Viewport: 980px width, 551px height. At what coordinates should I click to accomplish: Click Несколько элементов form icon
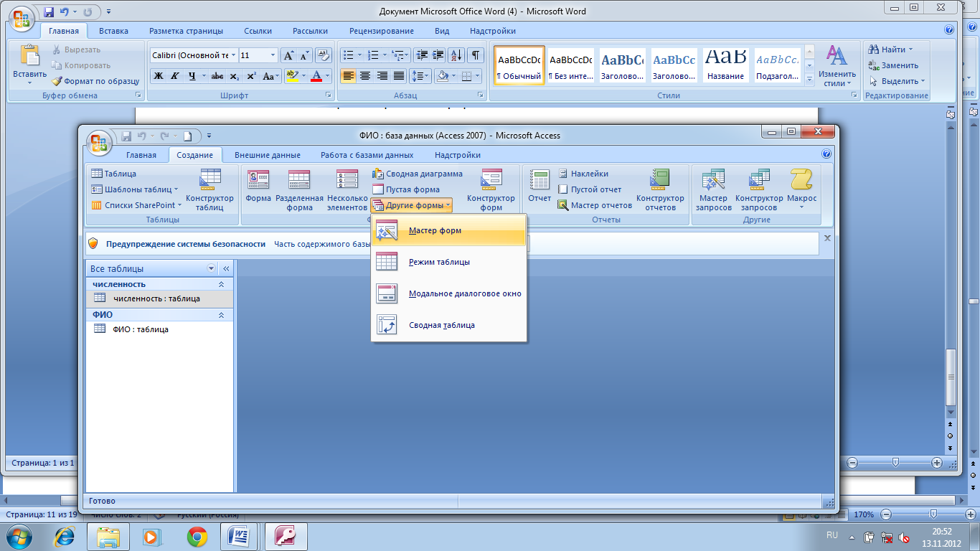click(347, 190)
